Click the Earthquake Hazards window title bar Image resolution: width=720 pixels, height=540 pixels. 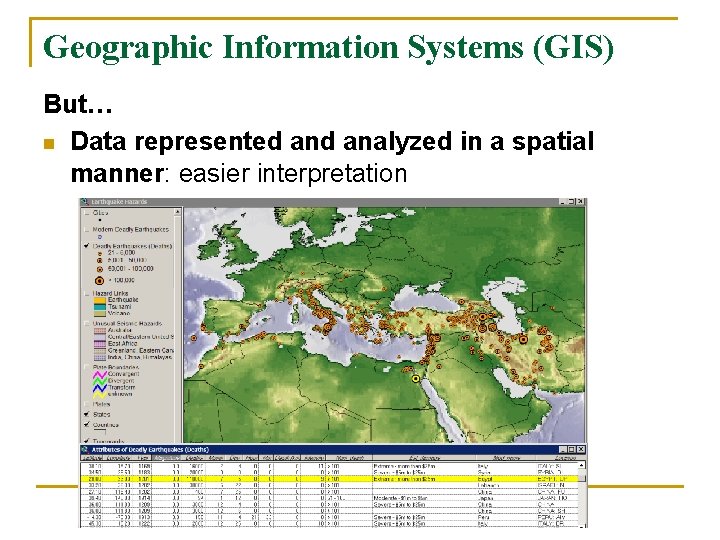tap(333, 202)
